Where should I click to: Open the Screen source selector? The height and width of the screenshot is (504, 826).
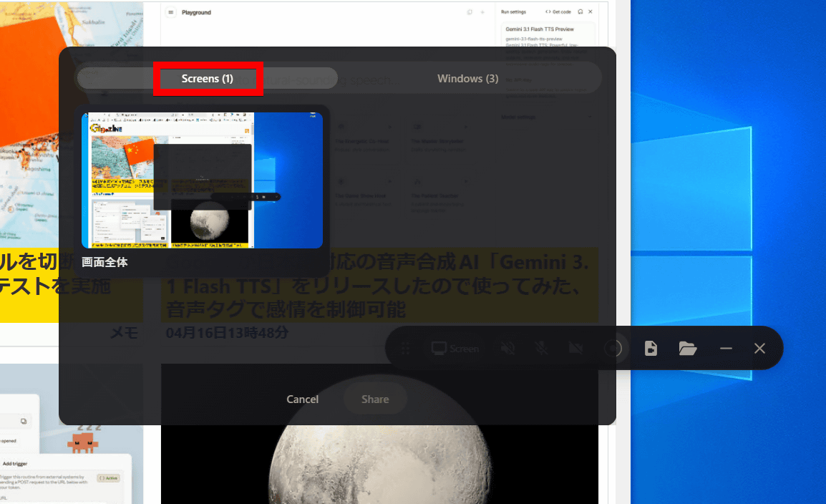point(455,349)
